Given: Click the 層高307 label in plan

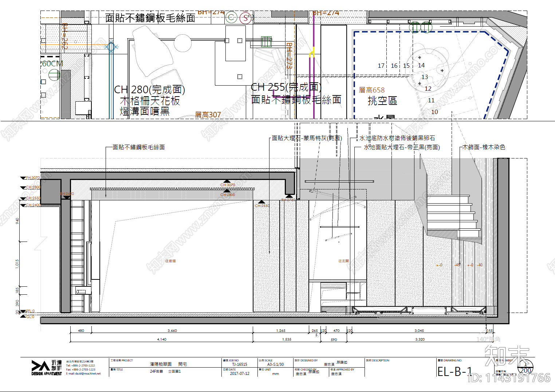Looking at the screenshot, I should pyautogui.click(x=208, y=115).
